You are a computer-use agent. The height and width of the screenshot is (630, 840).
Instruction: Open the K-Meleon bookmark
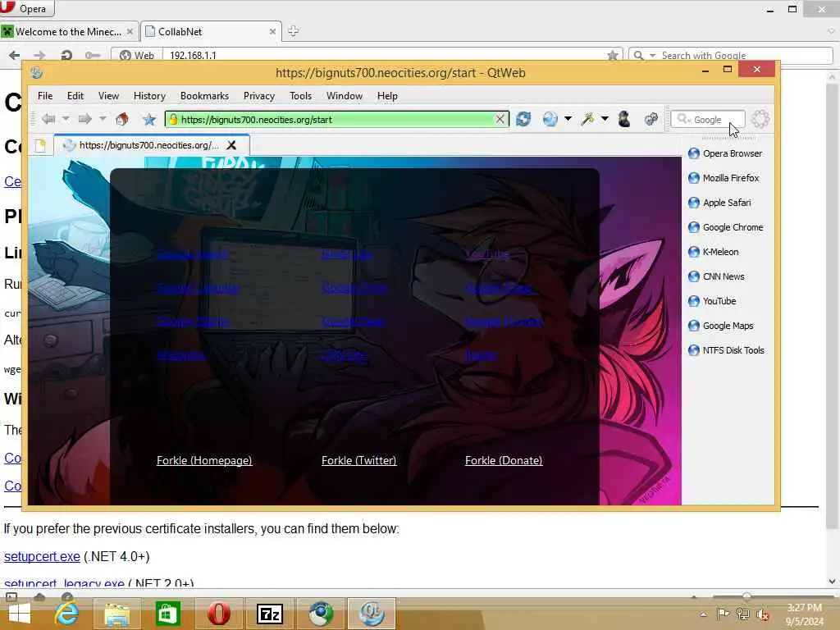tap(714, 252)
